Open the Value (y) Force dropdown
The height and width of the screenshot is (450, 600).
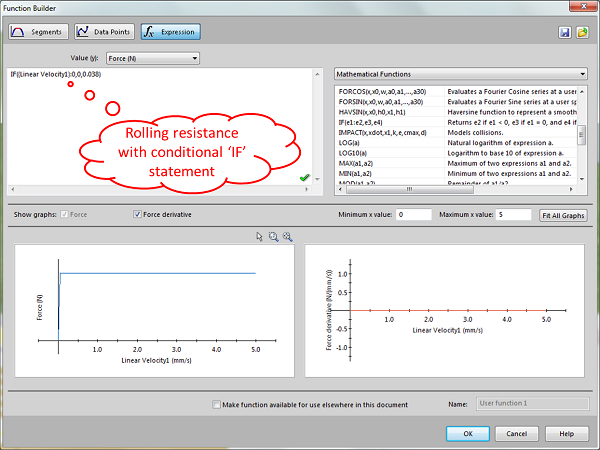click(x=150, y=59)
